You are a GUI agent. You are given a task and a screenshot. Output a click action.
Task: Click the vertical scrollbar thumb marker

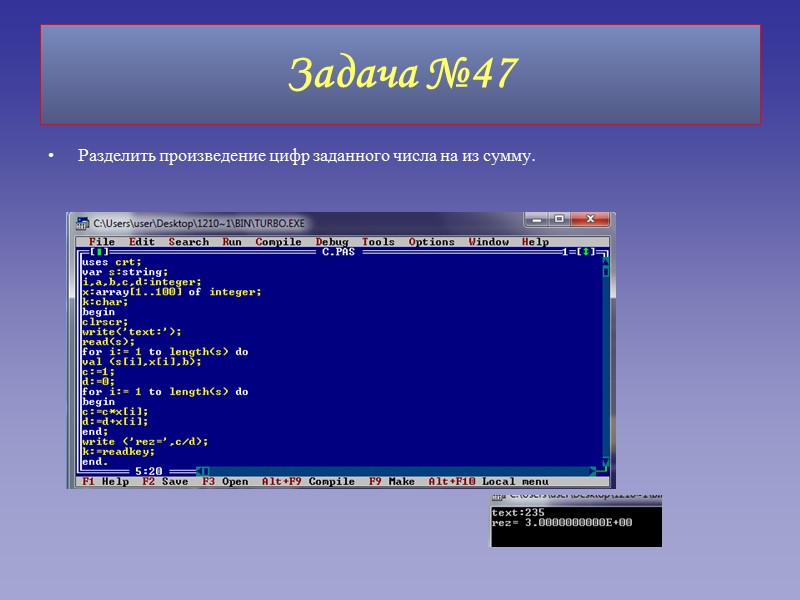point(606,271)
